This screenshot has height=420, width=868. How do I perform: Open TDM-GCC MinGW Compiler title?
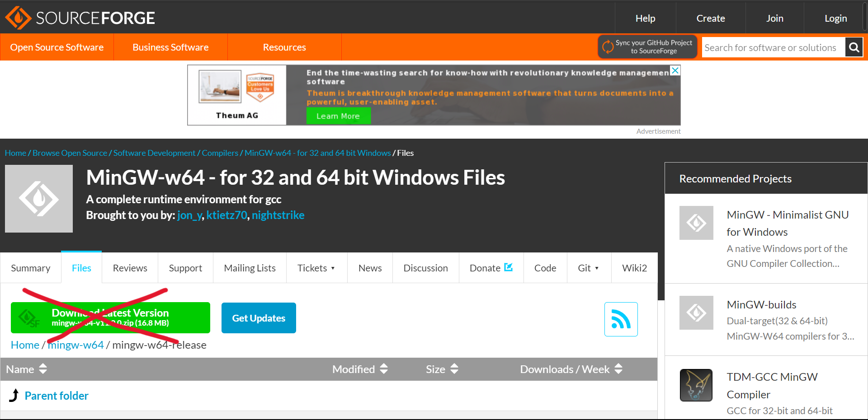pyautogui.click(x=772, y=385)
